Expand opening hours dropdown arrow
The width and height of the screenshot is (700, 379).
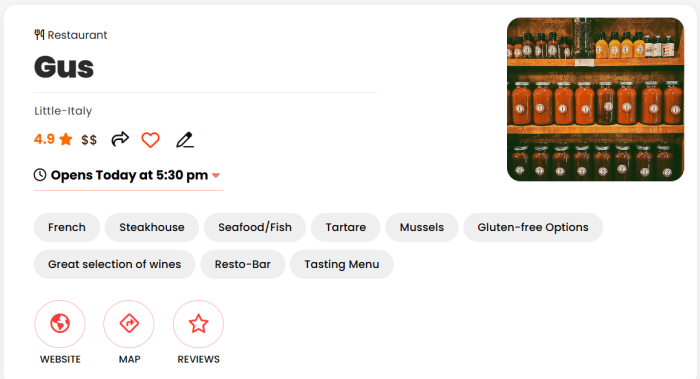216,175
